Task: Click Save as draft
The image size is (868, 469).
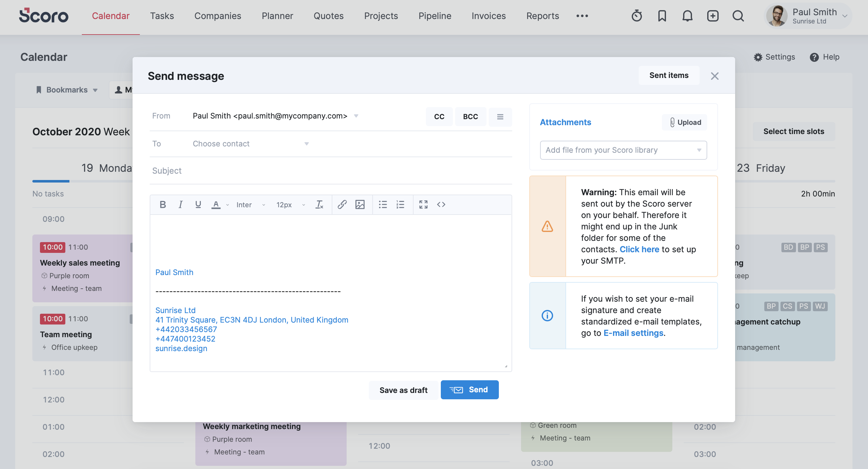Action: point(403,390)
